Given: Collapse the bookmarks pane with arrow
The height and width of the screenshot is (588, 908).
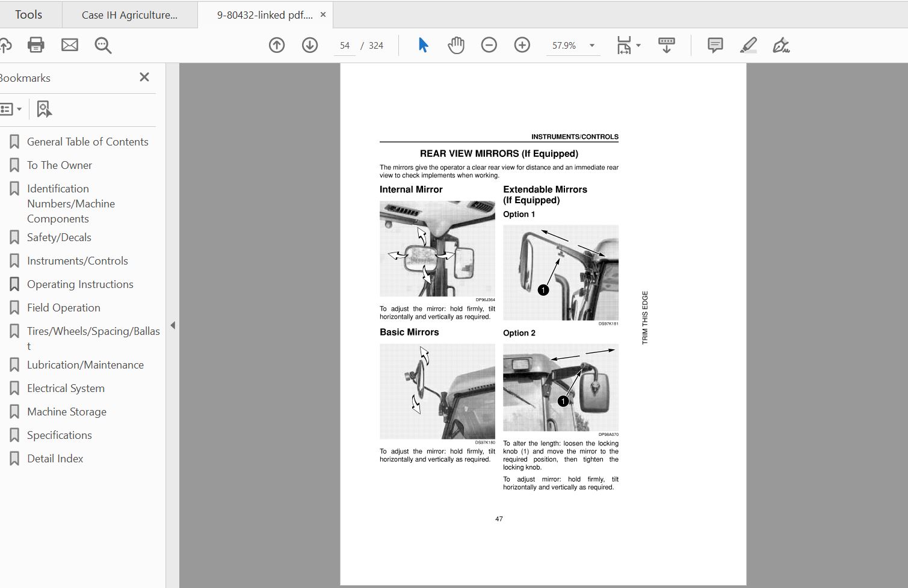Looking at the screenshot, I should pos(173,325).
